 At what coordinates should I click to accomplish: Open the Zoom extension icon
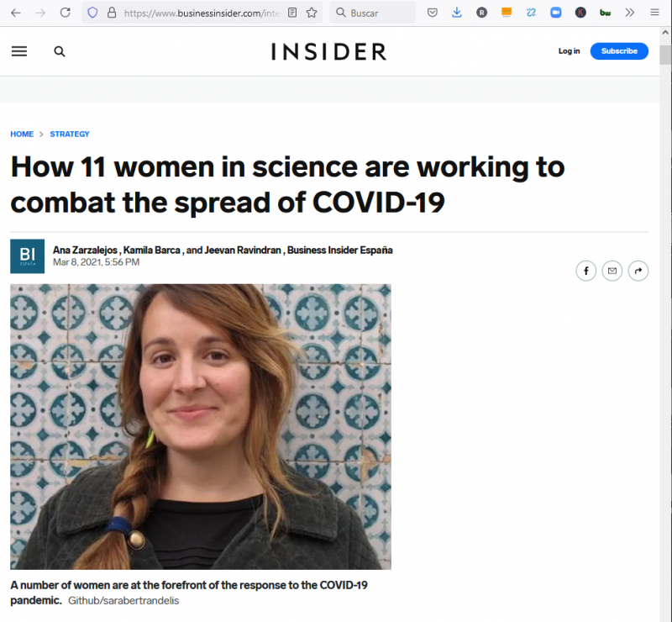coord(556,13)
